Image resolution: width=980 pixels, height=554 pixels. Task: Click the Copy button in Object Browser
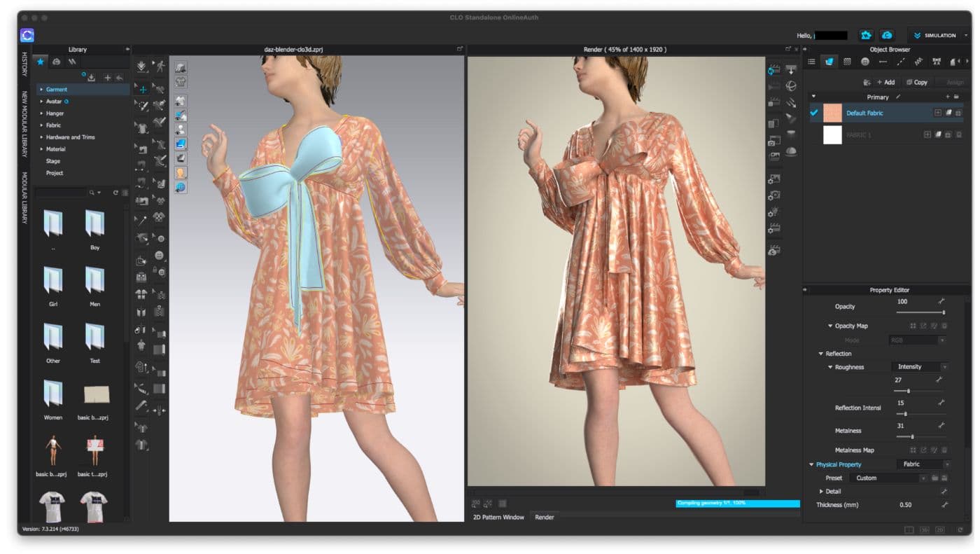tap(917, 82)
